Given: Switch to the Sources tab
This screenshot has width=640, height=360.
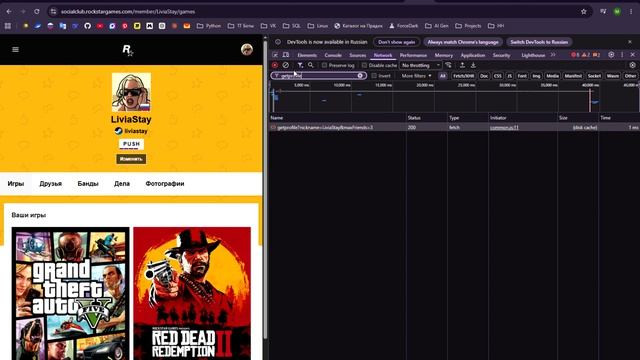Looking at the screenshot, I should [x=358, y=55].
